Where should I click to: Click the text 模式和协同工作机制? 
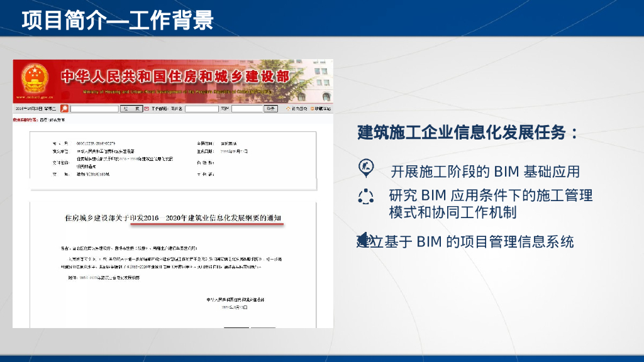[453, 212]
